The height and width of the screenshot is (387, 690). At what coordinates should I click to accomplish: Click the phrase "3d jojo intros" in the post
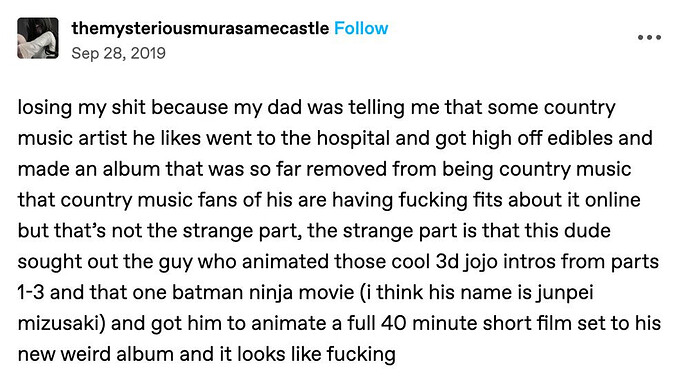(496, 262)
